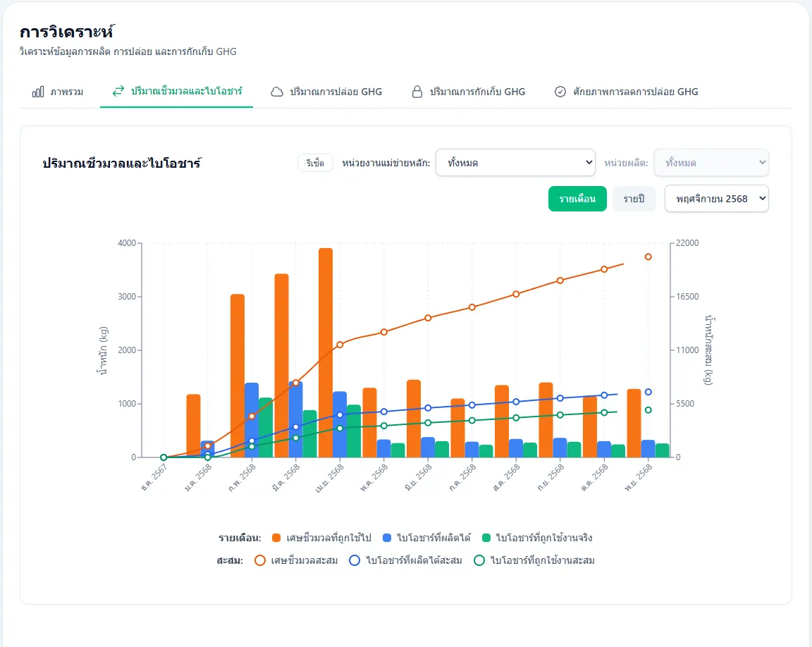Click the orange bar for ก.ย. 2568

[x=546, y=420]
